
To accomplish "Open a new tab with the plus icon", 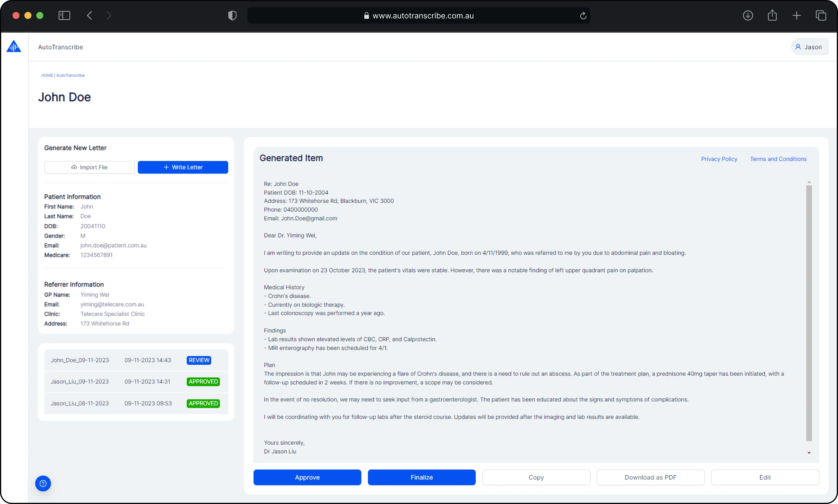I will [x=796, y=15].
